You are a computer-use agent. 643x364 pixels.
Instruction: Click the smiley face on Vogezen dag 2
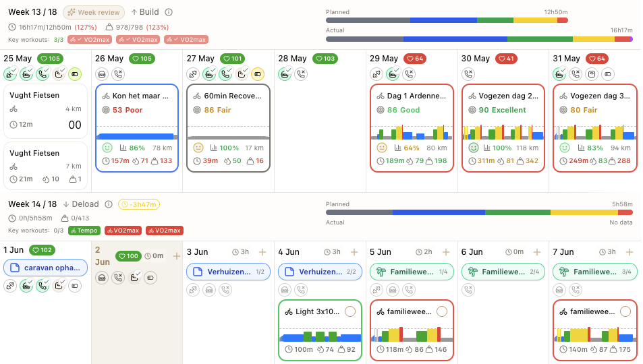click(x=473, y=148)
